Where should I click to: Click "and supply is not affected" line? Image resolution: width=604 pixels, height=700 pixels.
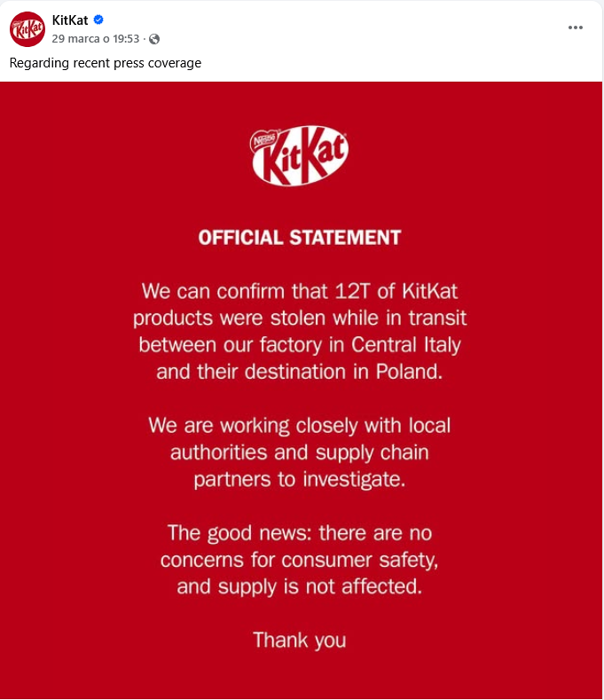pos(300,587)
